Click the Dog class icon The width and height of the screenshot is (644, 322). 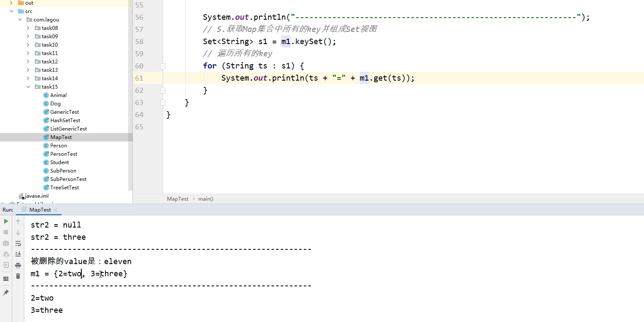point(46,104)
